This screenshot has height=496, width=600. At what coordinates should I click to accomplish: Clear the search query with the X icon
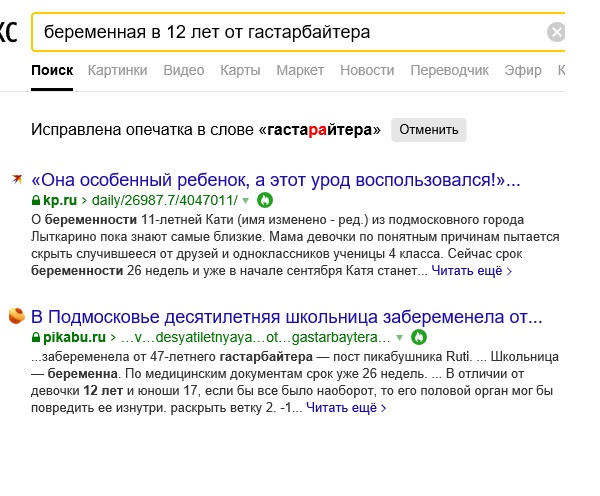(557, 32)
